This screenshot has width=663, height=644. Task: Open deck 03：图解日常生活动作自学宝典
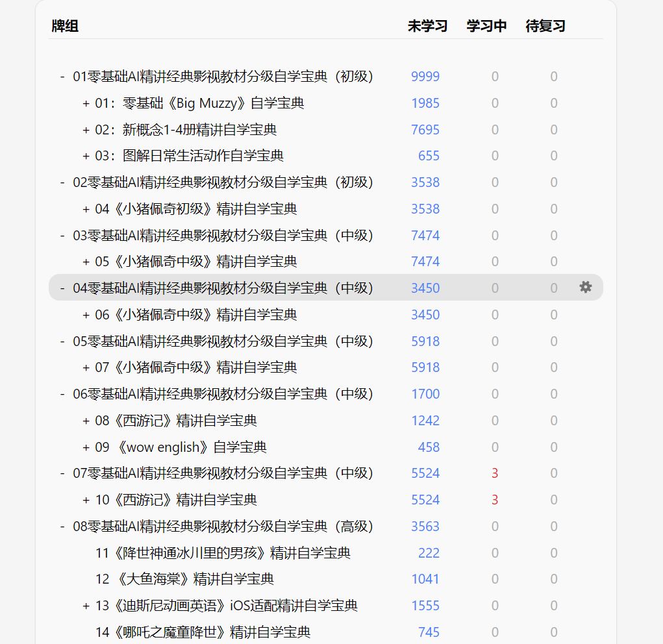189,156
